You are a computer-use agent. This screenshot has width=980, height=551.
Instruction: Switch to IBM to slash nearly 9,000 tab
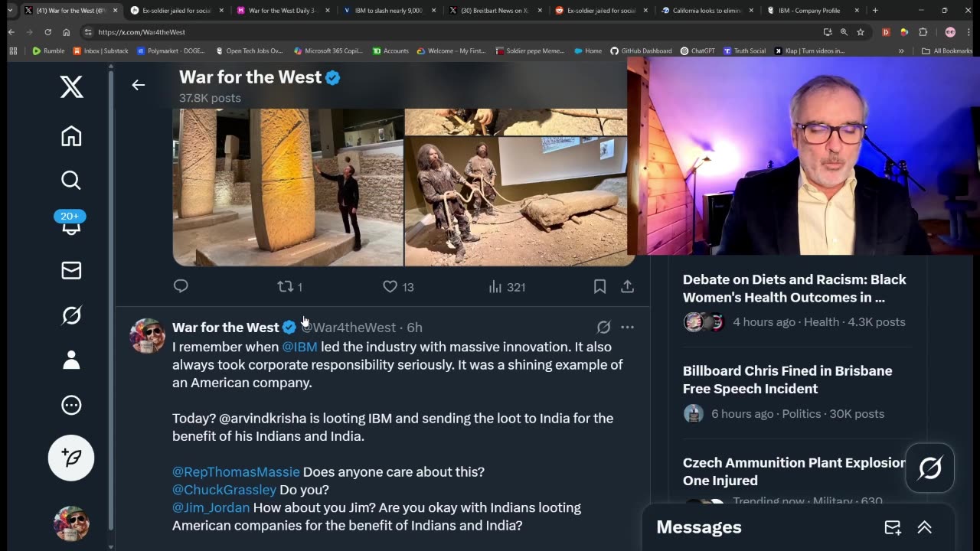point(388,11)
